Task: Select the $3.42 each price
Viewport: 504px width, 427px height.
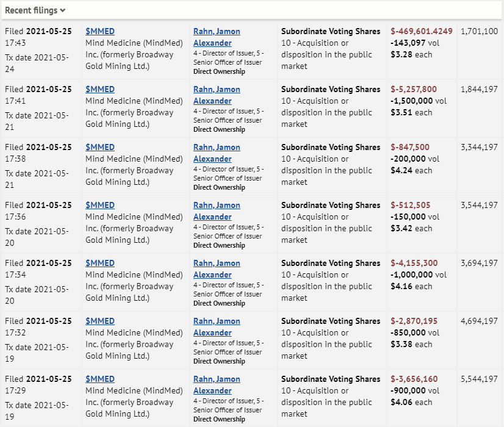Action: [x=411, y=228]
